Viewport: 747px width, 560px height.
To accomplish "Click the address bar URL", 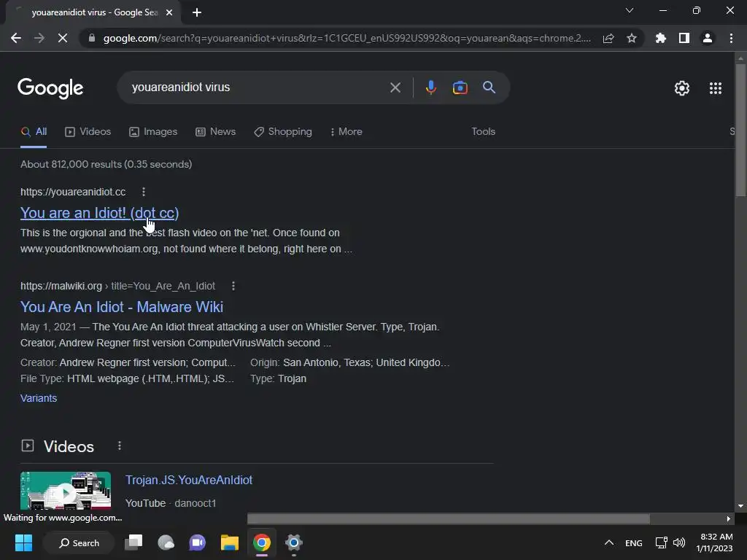I will pyautogui.click(x=347, y=38).
